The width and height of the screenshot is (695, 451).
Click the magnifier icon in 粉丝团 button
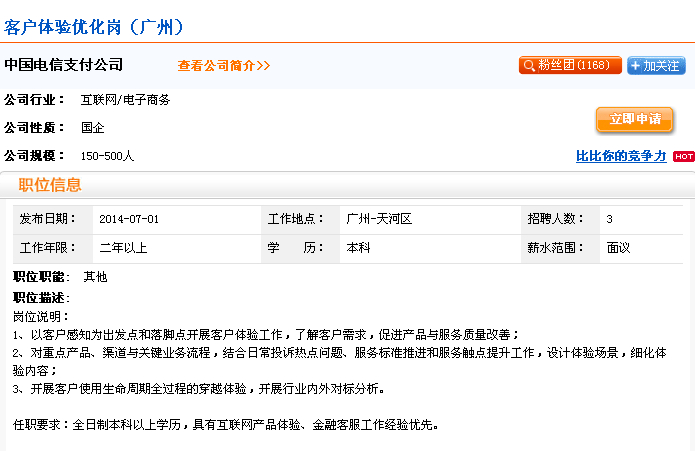coord(529,66)
